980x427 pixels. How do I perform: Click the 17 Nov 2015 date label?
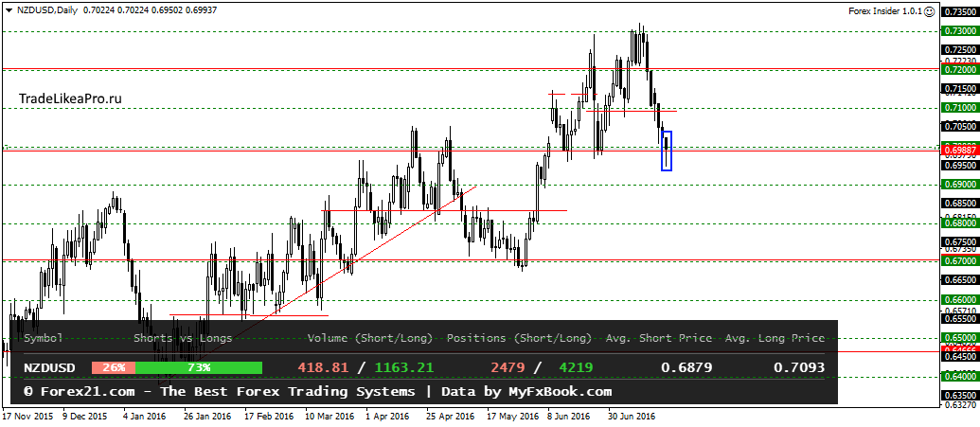pos(27,416)
